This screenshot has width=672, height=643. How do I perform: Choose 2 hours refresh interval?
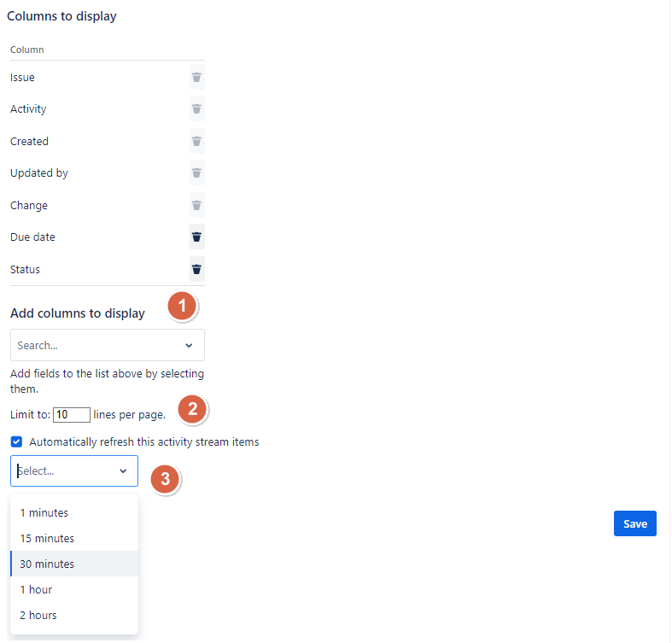[x=38, y=616]
